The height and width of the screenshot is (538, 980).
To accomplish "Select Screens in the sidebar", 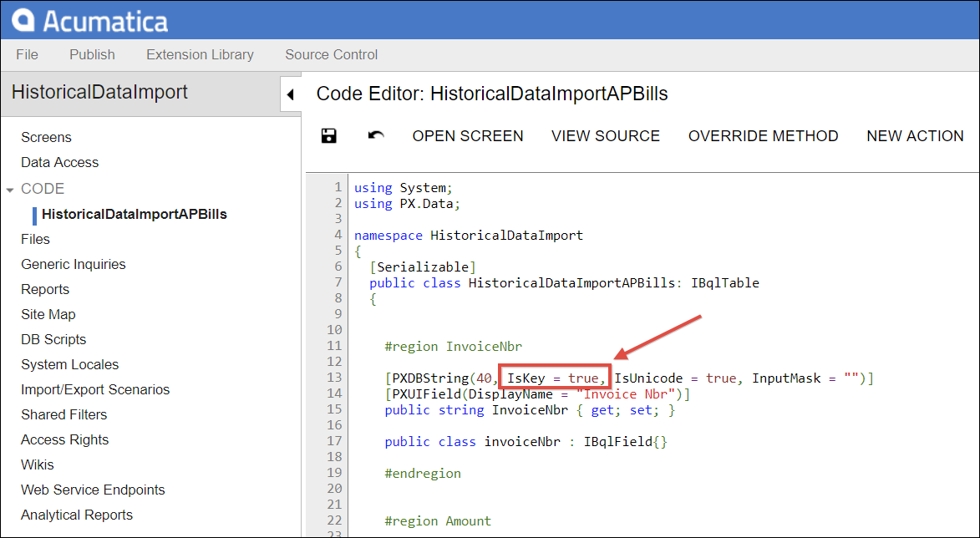I will 46,137.
